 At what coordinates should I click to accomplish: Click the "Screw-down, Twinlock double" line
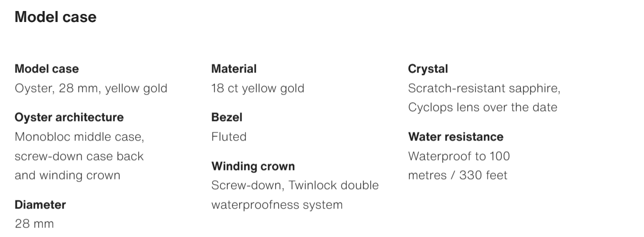[295, 185]
